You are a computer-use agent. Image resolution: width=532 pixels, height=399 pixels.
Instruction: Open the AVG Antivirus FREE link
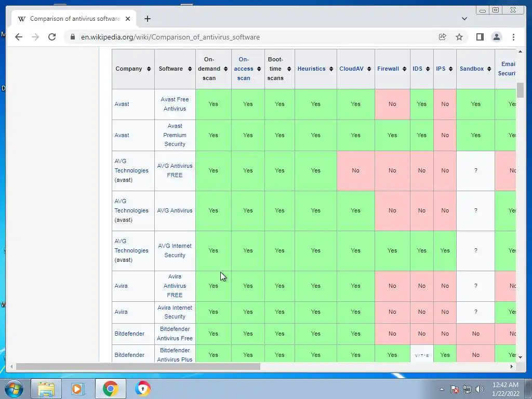click(175, 170)
